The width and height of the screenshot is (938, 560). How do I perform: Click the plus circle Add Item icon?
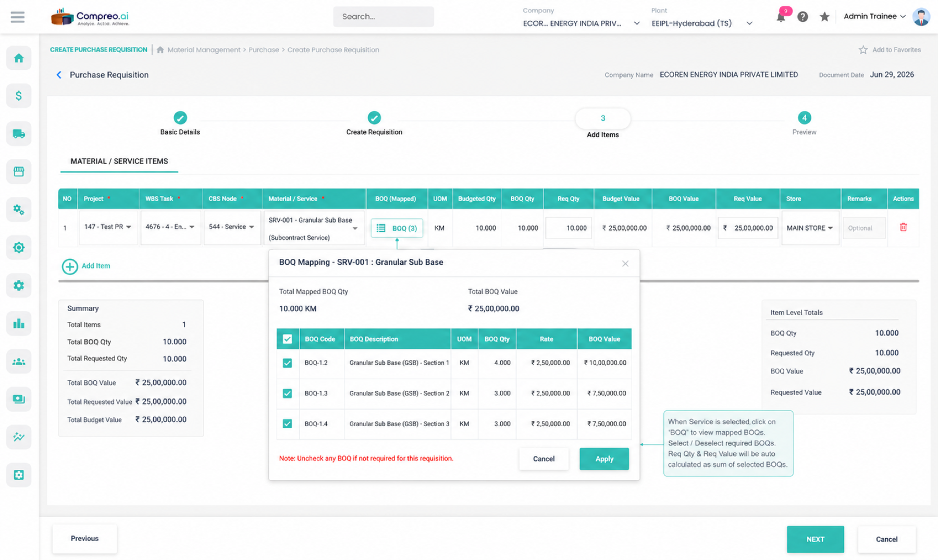70,266
